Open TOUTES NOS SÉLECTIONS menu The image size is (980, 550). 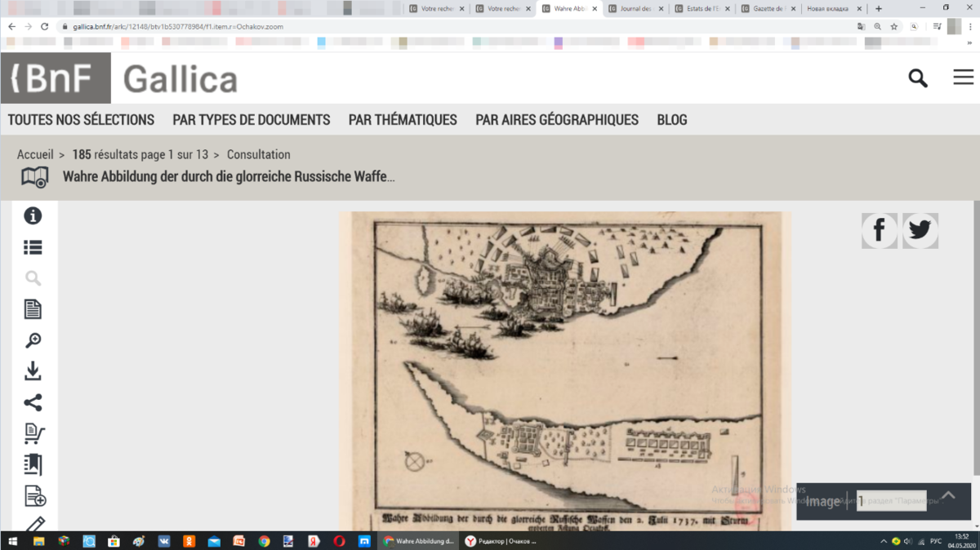tap(81, 120)
